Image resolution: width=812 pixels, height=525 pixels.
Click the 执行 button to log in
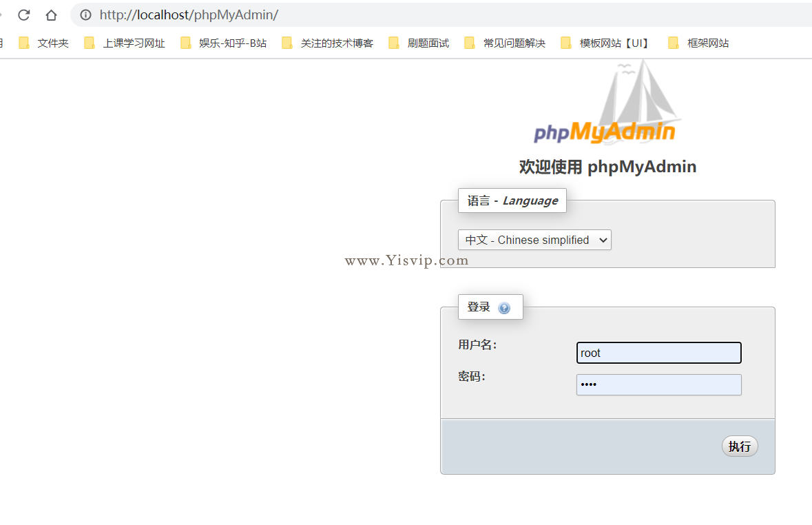[740, 446]
